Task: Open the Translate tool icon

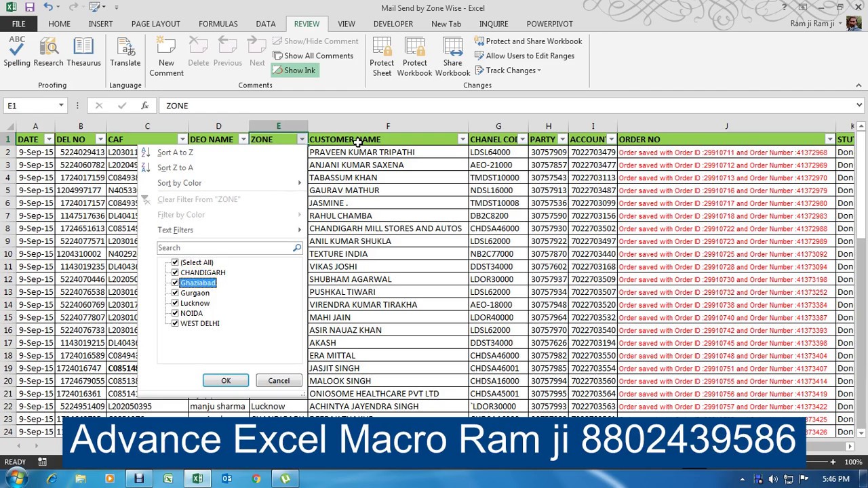Action: [x=125, y=52]
